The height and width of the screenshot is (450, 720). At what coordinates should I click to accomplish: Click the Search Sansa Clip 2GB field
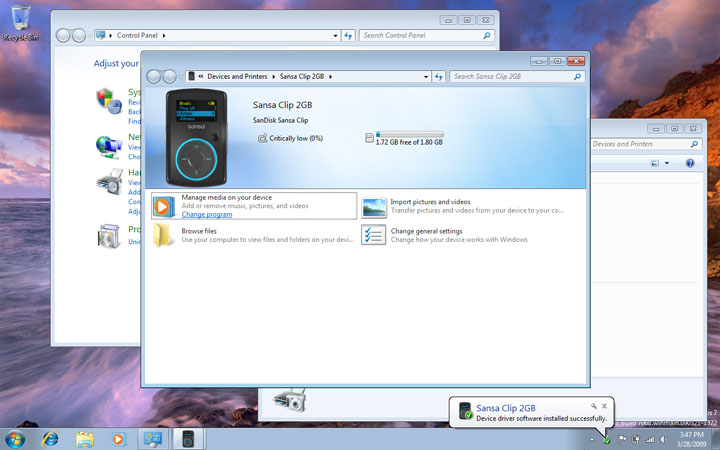point(510,76)
